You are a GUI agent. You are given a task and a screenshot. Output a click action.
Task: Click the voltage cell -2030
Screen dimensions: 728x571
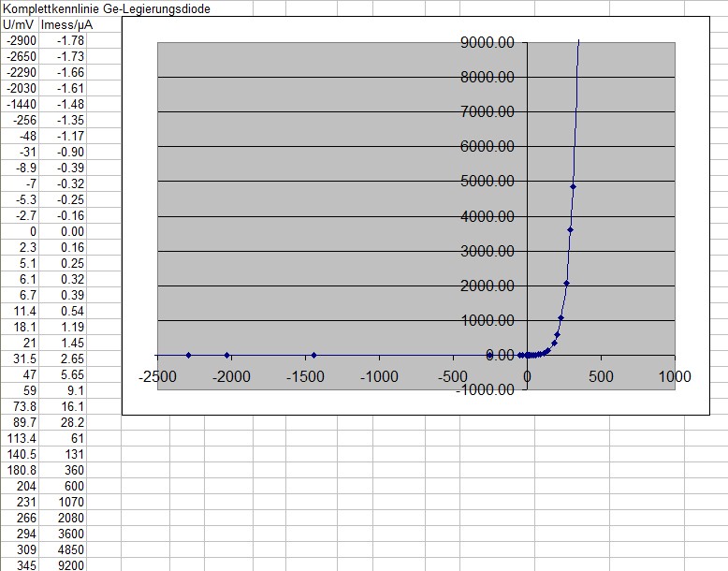pyautogui.click(x=20, y=88)
